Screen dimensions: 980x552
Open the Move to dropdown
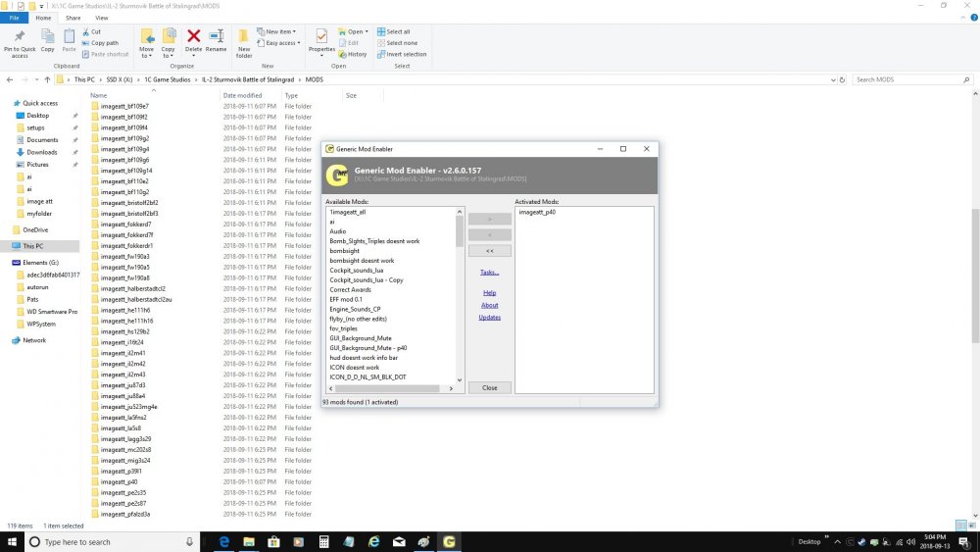pos(147,42)
